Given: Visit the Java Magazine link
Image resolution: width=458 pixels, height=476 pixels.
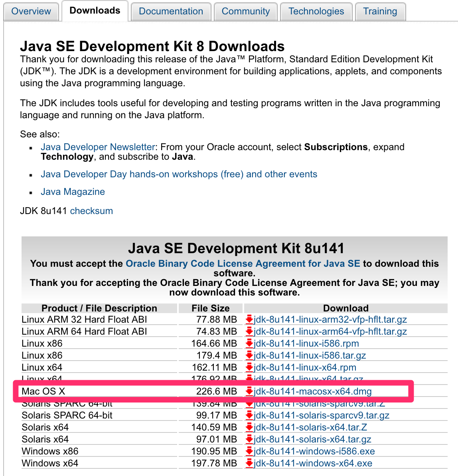Looking at the screenshot, I should click(x=73, y=192).
